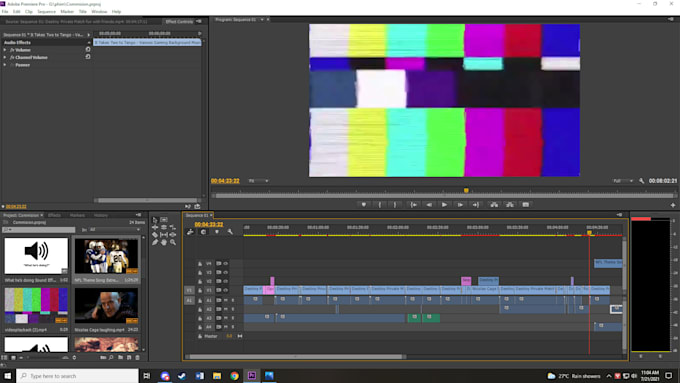Viewport: 680px width, 383px height.
Task: Toggle sync lock on track A2
Action: pyautogui.click(x=219, y=309)
